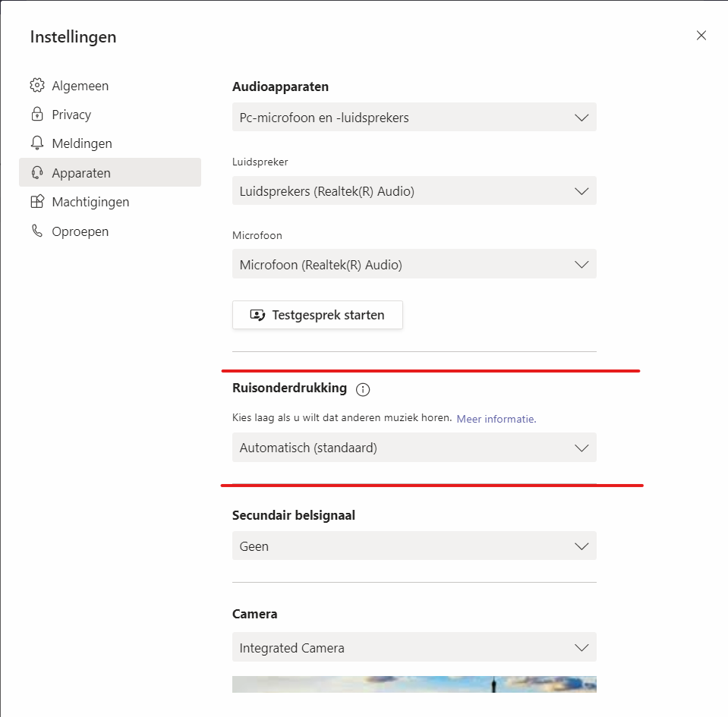Open the Audioapparaten dropdown
Screen dimensions: 728x717
click(x=414, y=118)
